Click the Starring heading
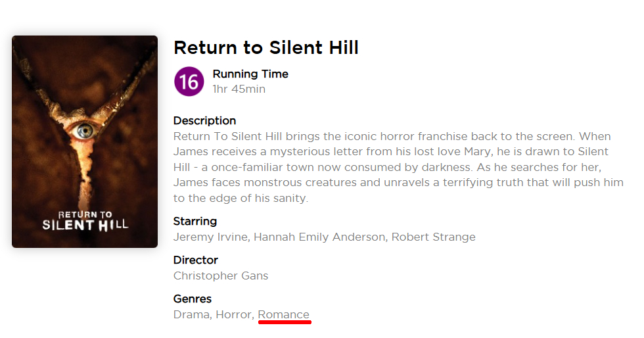 (195, 221)
